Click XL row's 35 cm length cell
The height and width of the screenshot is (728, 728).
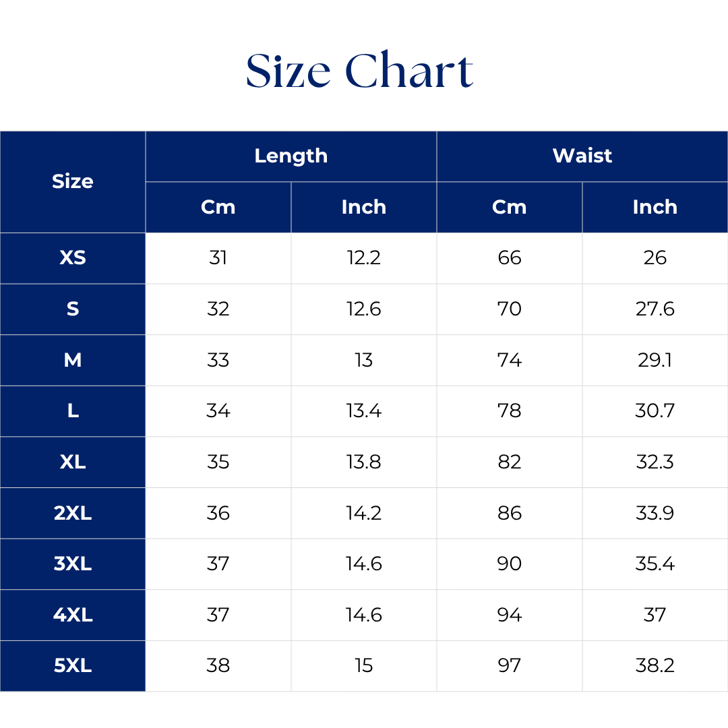pyautogui.click(x=218, y=462)
